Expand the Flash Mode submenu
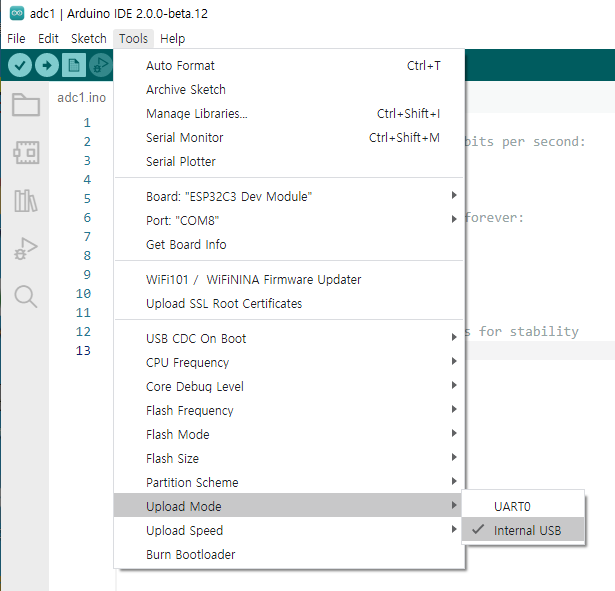 pyautogui.click(x=289, y=434)
